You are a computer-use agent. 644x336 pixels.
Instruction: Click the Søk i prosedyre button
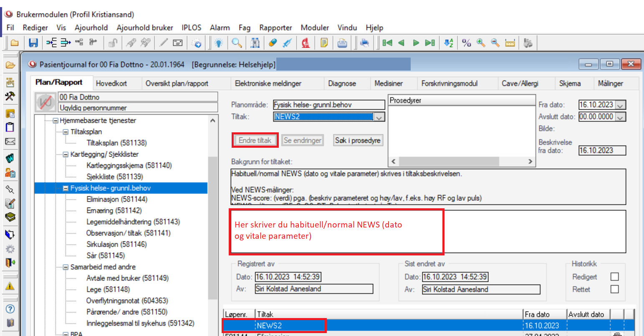pos(358,140)
